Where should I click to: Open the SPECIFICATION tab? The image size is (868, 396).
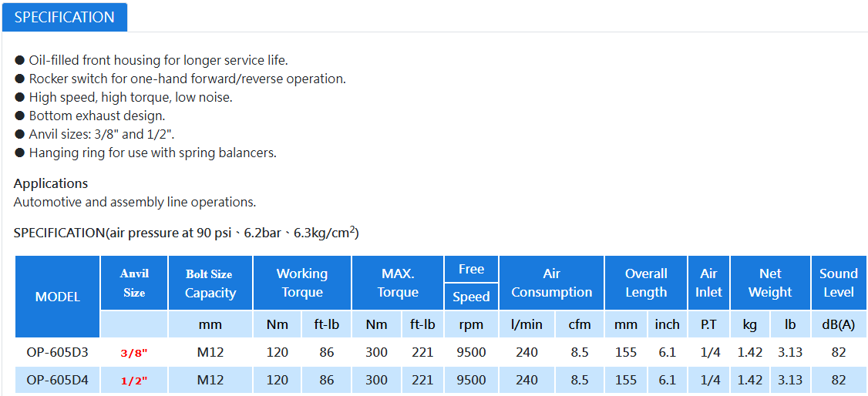point(64,17)
